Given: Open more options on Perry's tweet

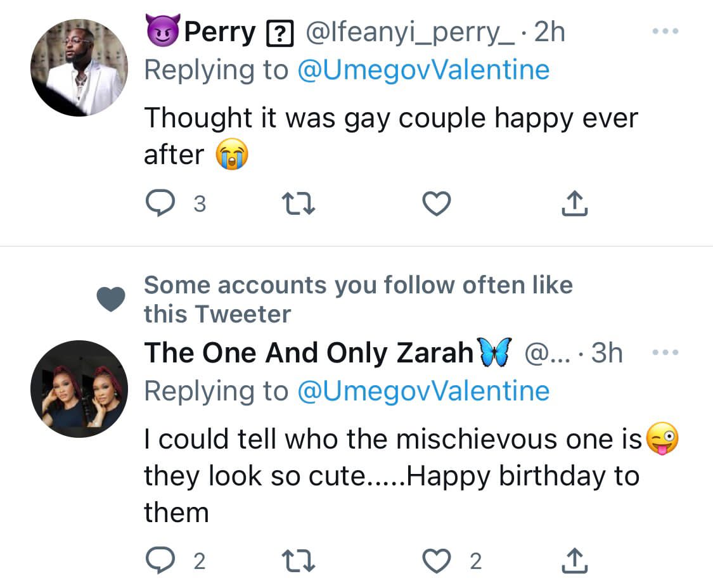Looking at the screenshot, I should (x=665, y=31).
